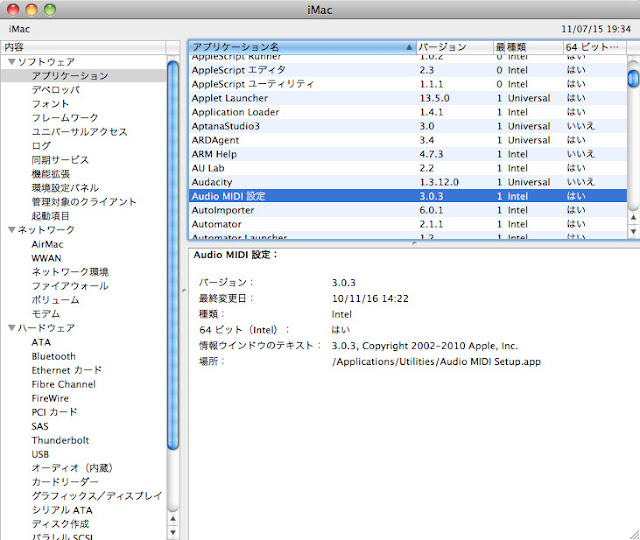Select PCI カード in the hardware list
This screenshot has width=640, height=540.
(x=54, y=412)
